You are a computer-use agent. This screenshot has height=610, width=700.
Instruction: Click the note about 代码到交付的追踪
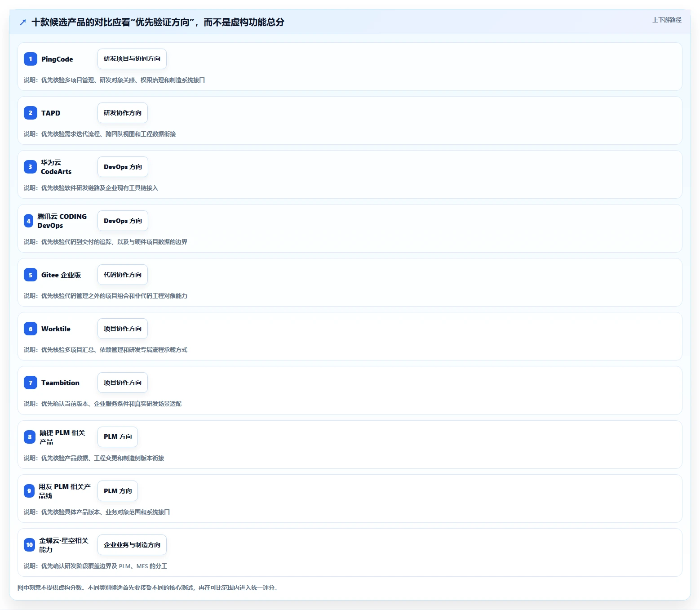click(106, 242)
